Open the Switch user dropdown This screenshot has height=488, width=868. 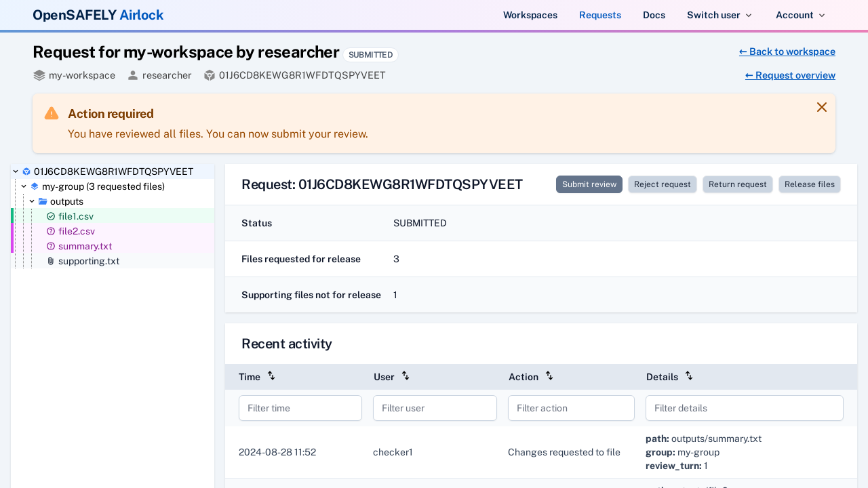click(719, 15)
